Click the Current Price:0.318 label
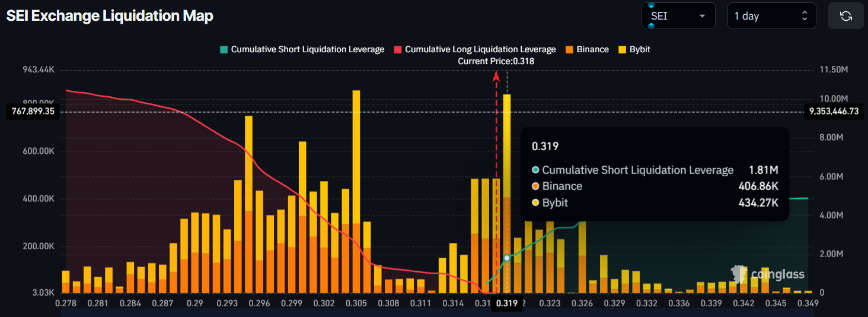868x317 pixels. (496, 61)
